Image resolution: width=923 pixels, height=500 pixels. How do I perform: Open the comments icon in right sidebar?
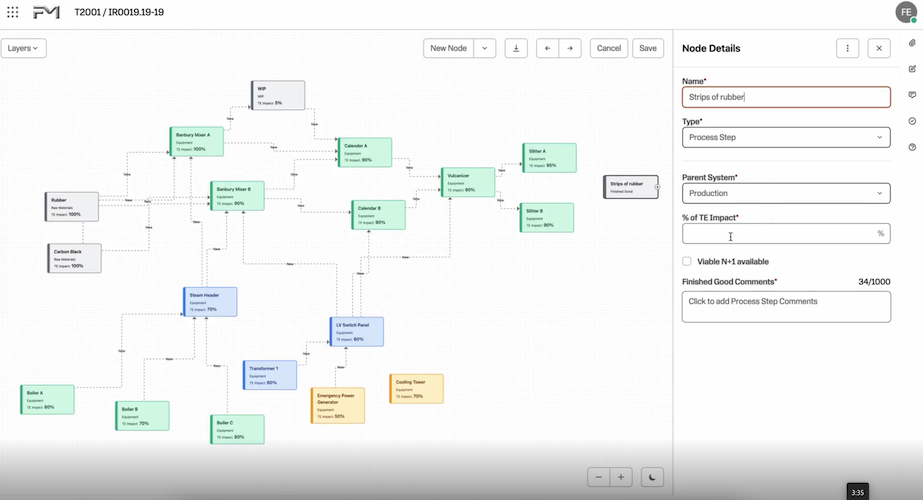pos(912,95)
